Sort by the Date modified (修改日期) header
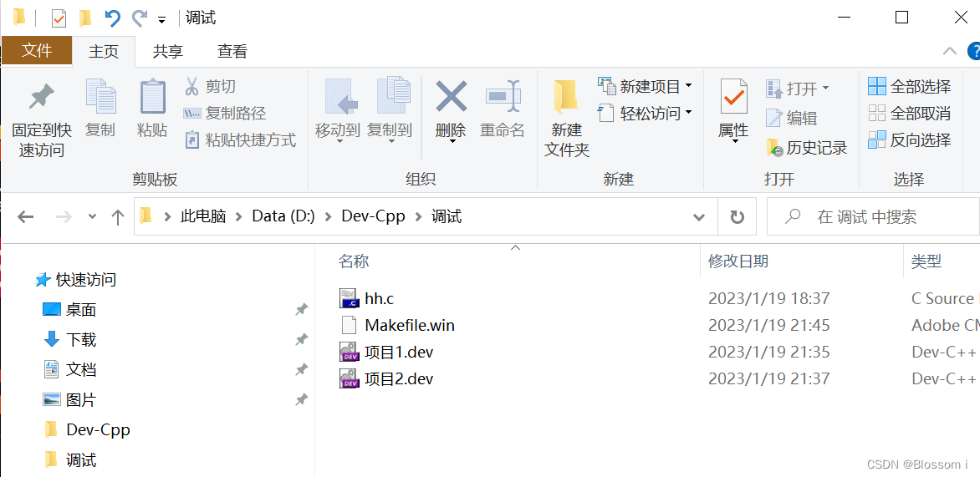Image resolution: width=980 pixels, height=477 pixels. coord(738,261)
